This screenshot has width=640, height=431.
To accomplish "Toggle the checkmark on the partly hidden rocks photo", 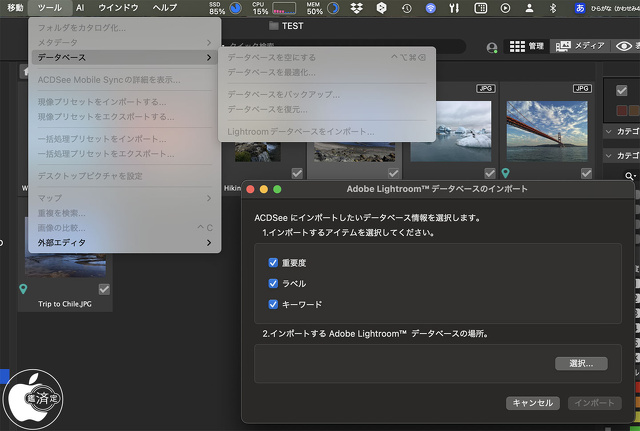I will click(297, 173).
